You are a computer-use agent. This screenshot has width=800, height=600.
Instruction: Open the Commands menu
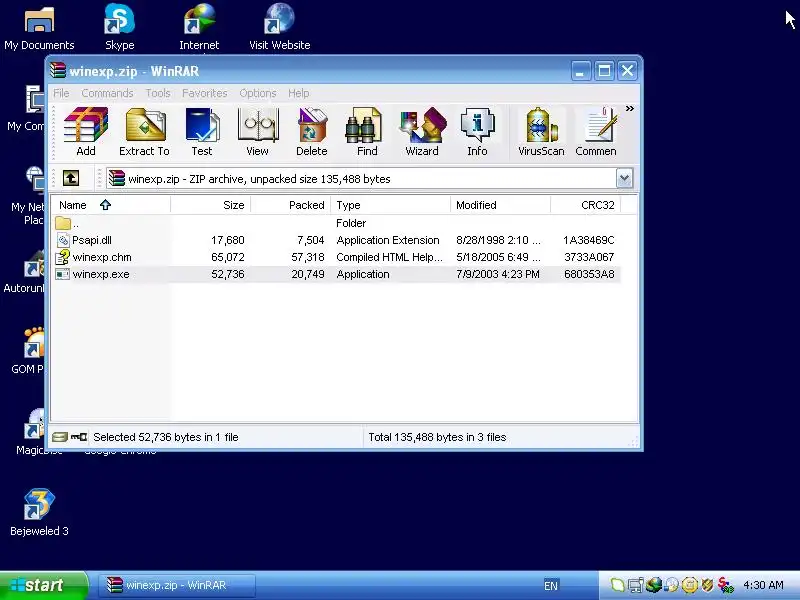pyautogui.click(x=107, y=93)
